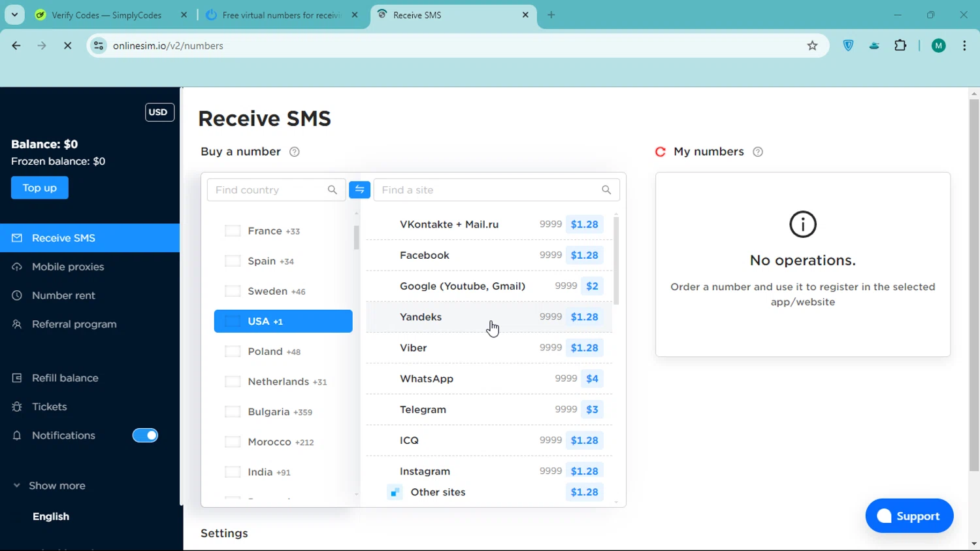This screenshot has height=551, width=980.
Task: Pick Google (Youtube, Gmail) service
Action: point(489,286)
